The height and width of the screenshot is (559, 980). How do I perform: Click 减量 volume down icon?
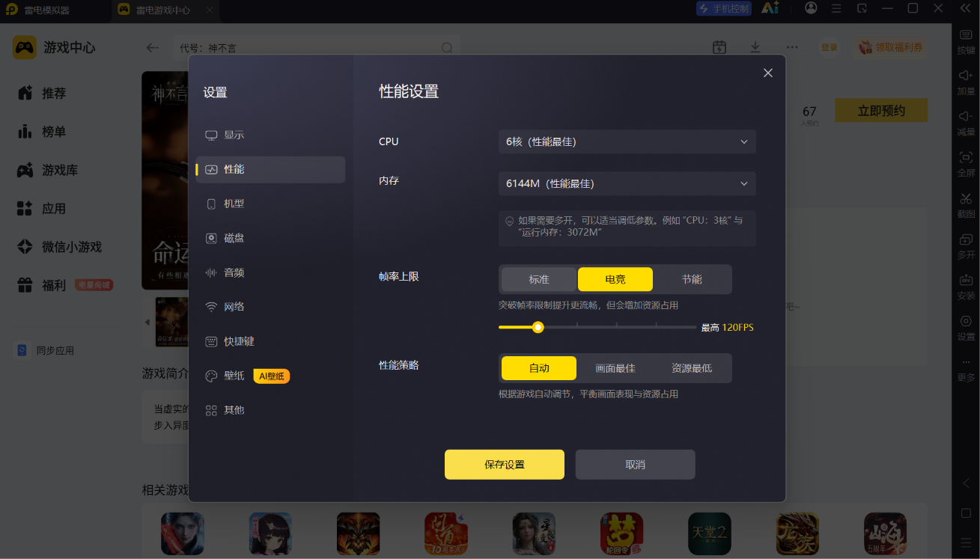click(x=966, y=123)
